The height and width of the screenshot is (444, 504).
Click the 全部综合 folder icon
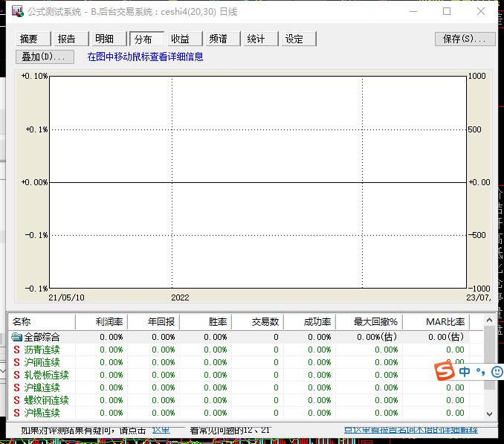[x=16, y=337]
